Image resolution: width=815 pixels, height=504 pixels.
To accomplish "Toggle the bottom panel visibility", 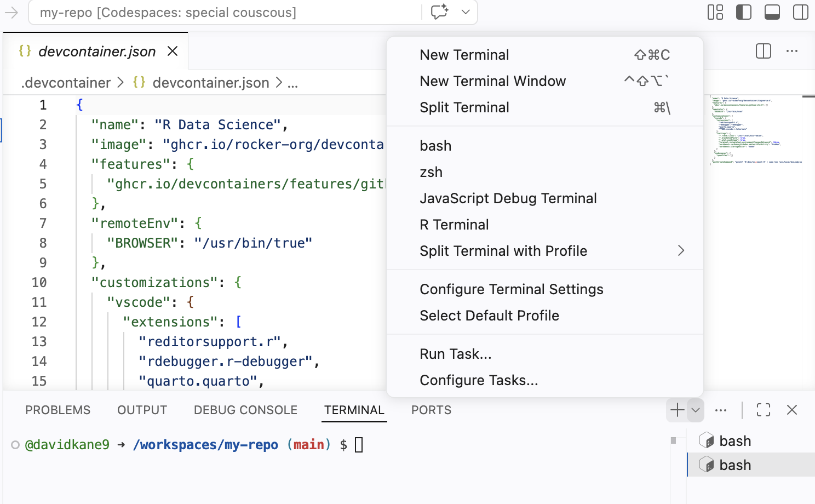I will [772, 12].
